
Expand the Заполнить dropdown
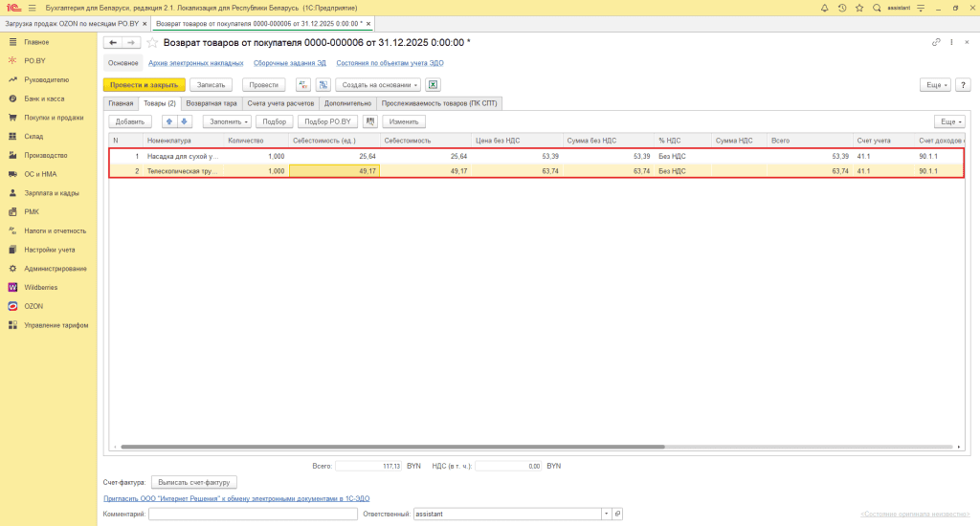point(227,121)
